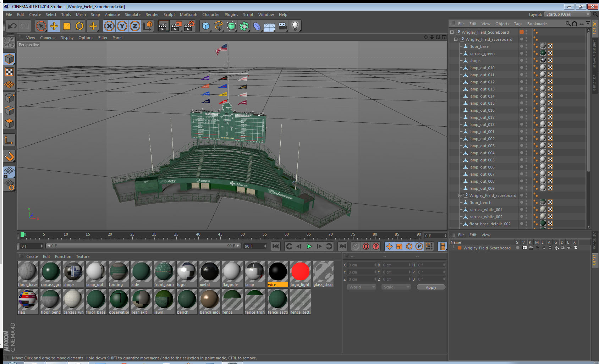
Task: Switch to Polygons mode in left toolbar
Action: tap(9, 123)
